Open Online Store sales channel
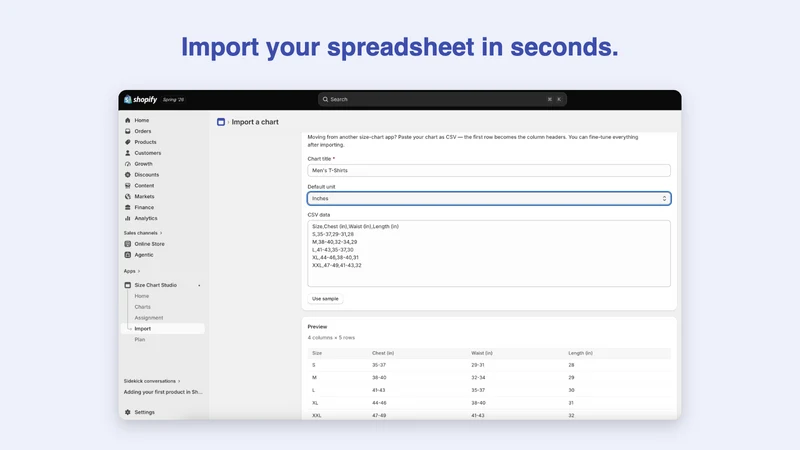800x450 pixels. 149,244
